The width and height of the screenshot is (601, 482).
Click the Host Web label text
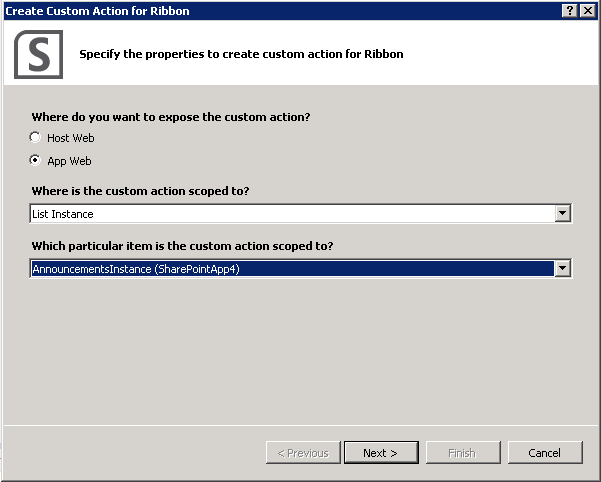pos(71,138)
